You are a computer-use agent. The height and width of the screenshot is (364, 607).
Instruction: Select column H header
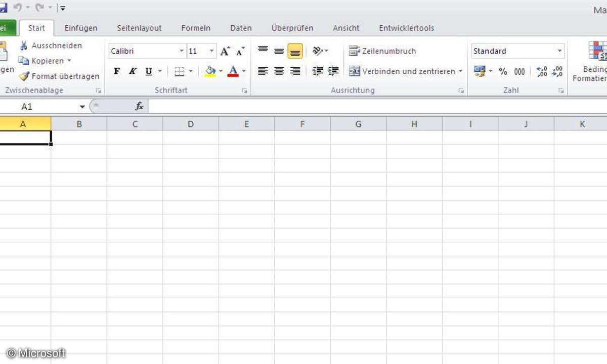coord(414,124)
